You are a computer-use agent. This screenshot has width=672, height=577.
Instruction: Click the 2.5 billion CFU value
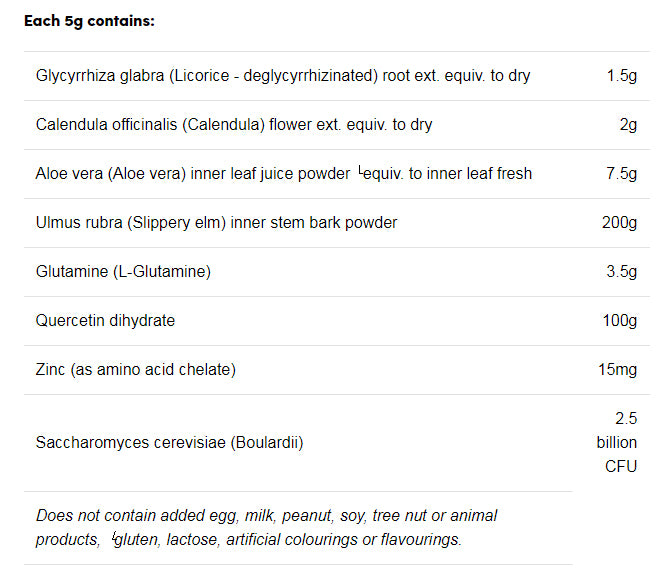click(621, 442)
